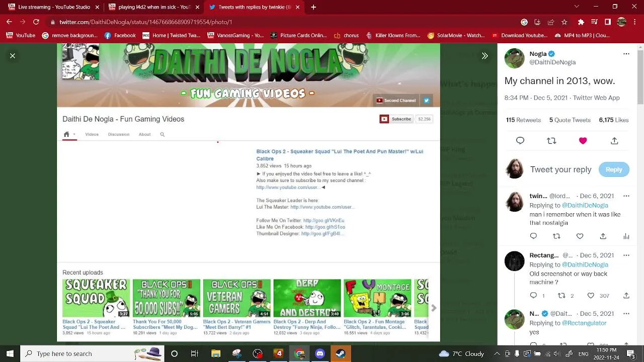
Task: Open 'Killer Klowns From' bookmark
Action: (x=393, y=36)
